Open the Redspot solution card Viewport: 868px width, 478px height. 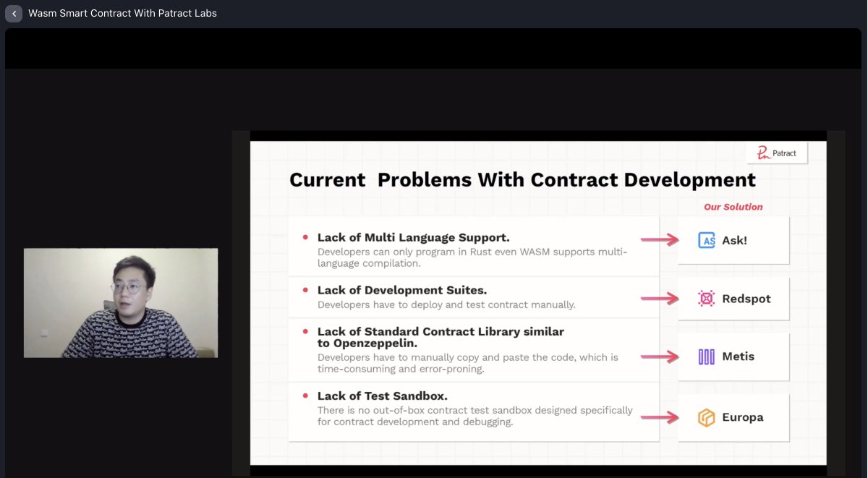(733, 299)
